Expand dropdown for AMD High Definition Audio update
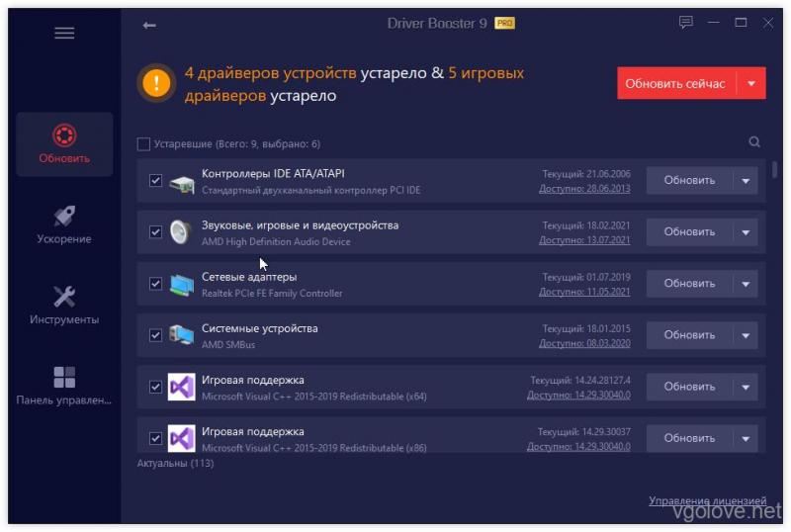The width and height of the screenshot is (791, 532). tap(746, 232)
